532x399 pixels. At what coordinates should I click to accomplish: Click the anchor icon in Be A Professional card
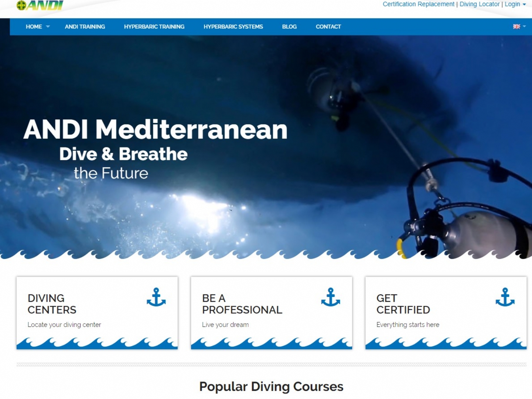point(331,297)
